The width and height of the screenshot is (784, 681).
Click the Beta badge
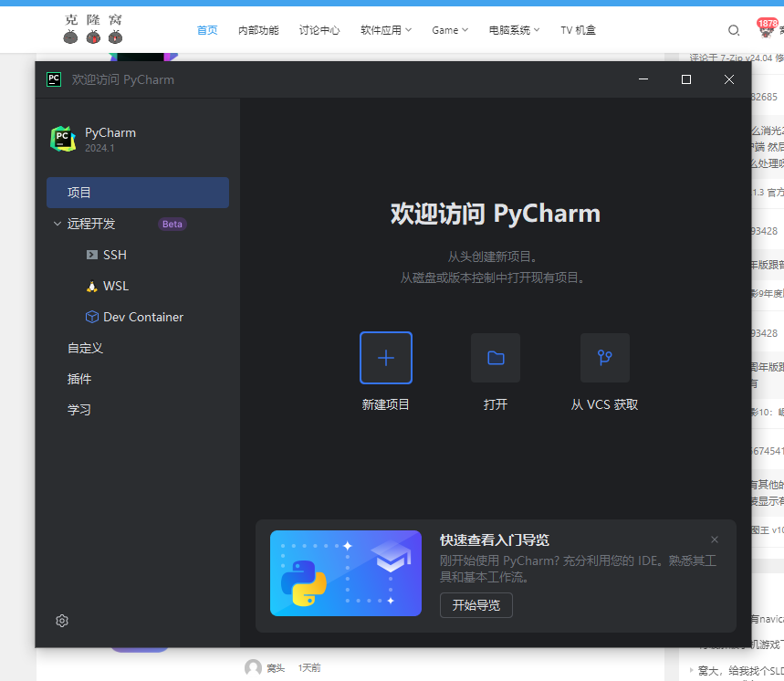(x=172, y=224)
